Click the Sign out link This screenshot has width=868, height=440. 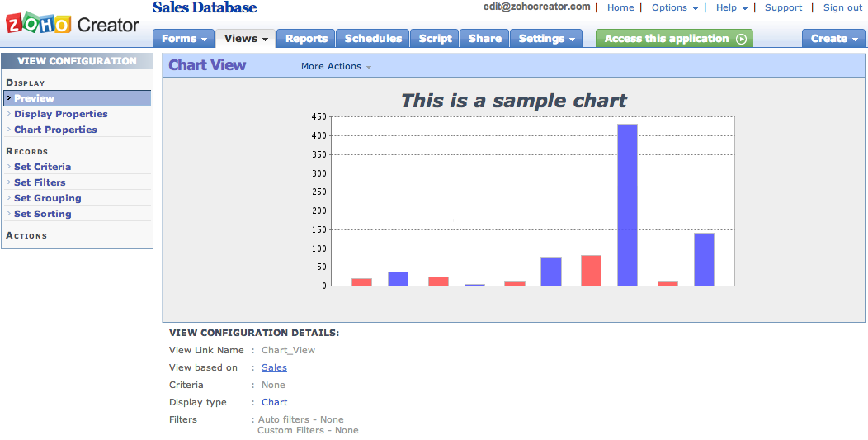pyautogui.click(x=842, y=7)
